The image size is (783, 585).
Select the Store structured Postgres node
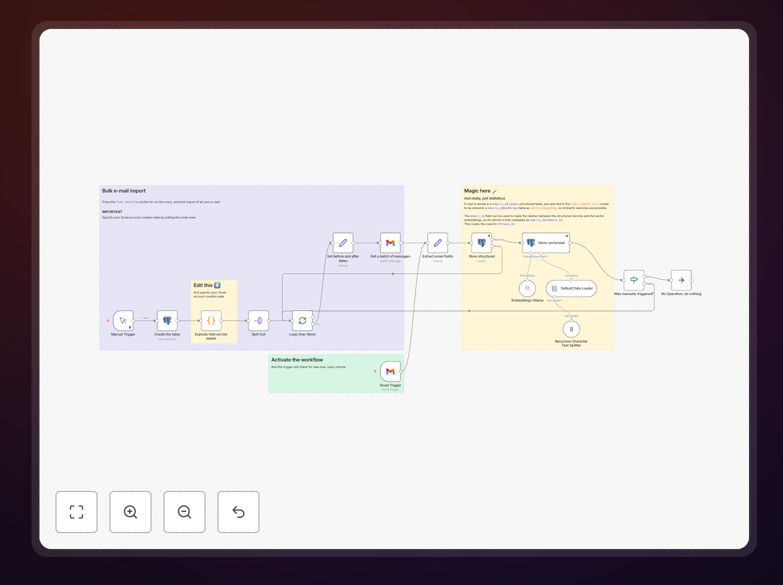(x=481, y=243)
